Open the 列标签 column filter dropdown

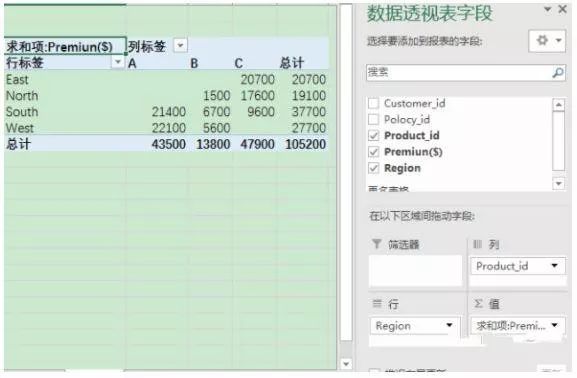[180, 46]
